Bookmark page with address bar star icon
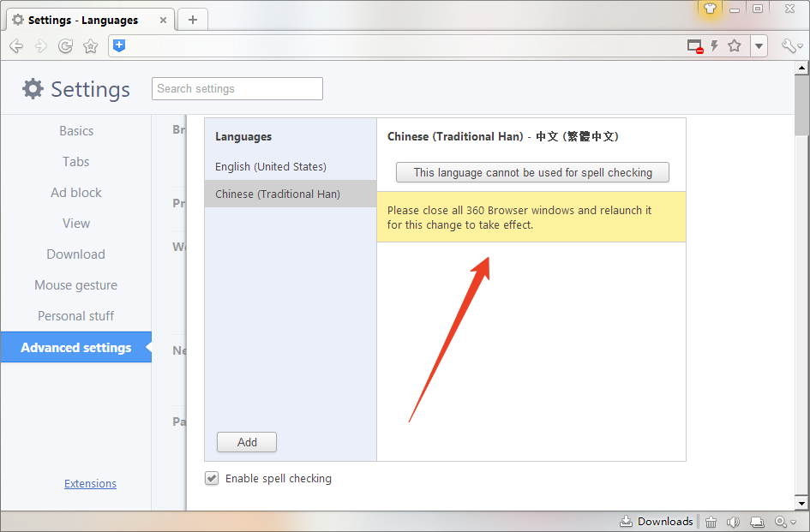Screen dimensions: 810x532 [x=735, y=46]
